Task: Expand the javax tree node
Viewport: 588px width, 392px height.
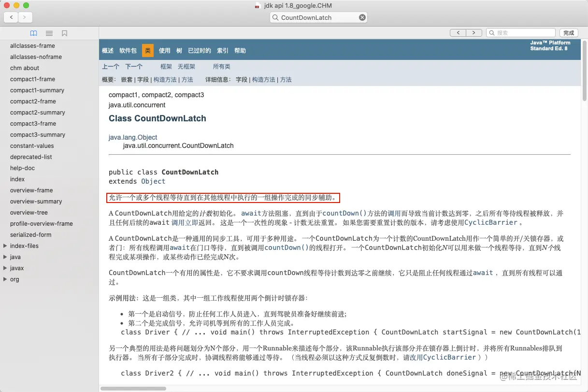Action: pos(5,268)
